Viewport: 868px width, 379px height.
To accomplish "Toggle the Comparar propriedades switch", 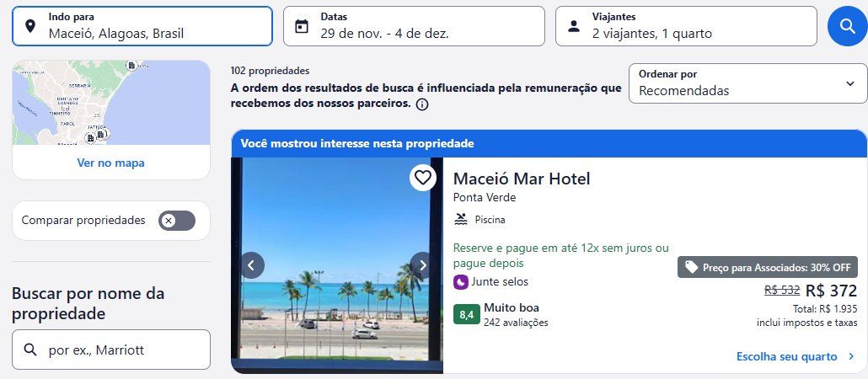I will tap(177, 220).
